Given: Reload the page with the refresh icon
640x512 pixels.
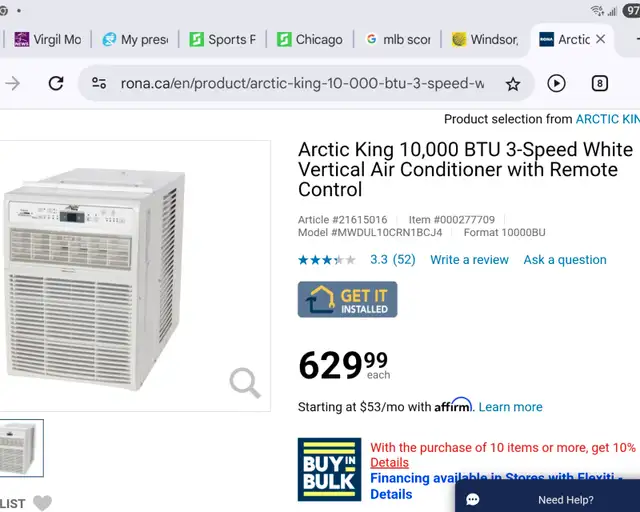Looking at the screenshot, I should point(56,83).
